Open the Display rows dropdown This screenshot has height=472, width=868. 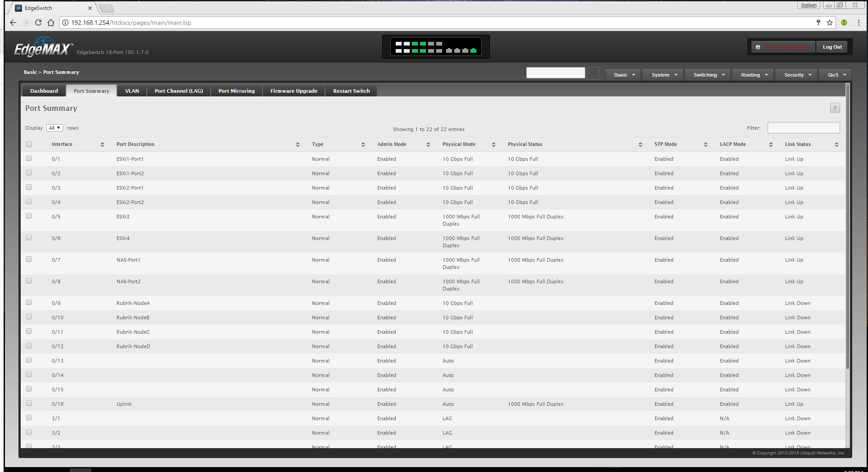(x=54, y=128)
